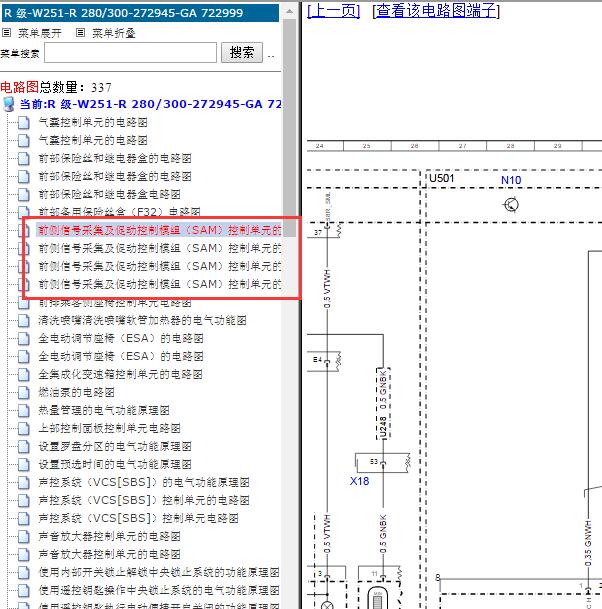Expand all menus with 菜单展开
The image size is (602, 609).
tap(40, 33)
